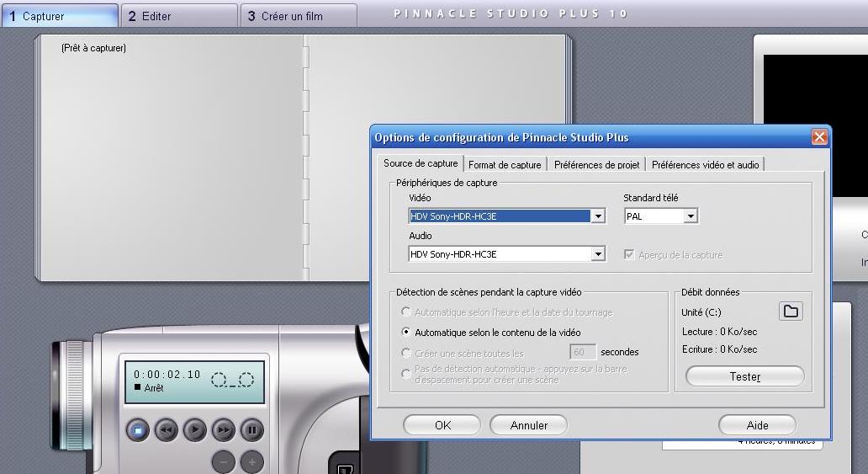Close the configuration options dialog
The height and width of the screenshot is (474, 868).
pos(819,137)
